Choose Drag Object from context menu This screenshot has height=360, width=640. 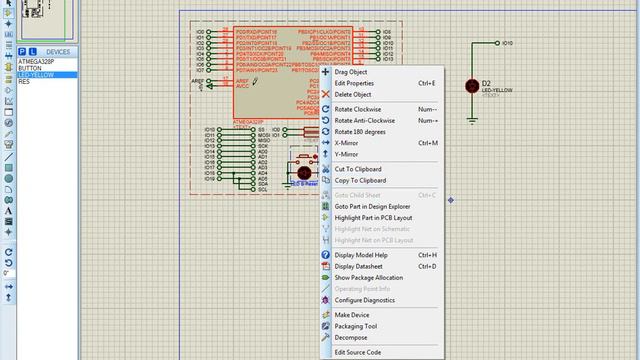point(382,72)
